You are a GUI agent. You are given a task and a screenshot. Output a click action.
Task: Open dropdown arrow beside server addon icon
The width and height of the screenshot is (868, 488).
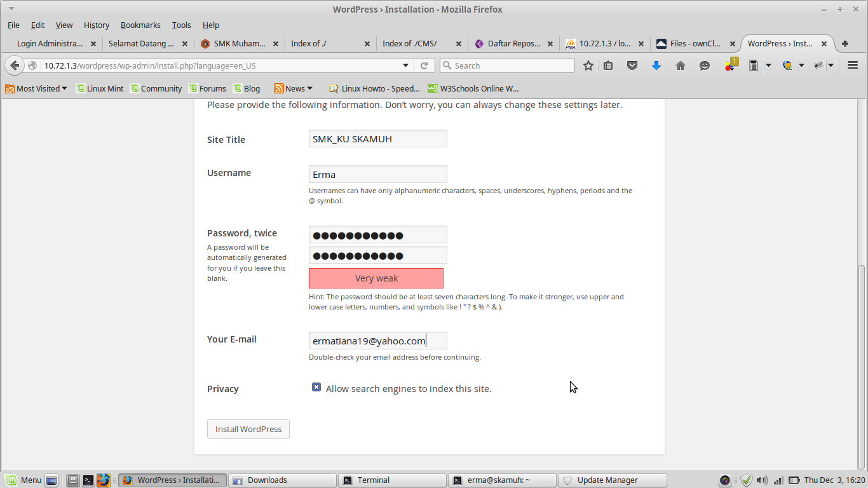pos(768,65)
